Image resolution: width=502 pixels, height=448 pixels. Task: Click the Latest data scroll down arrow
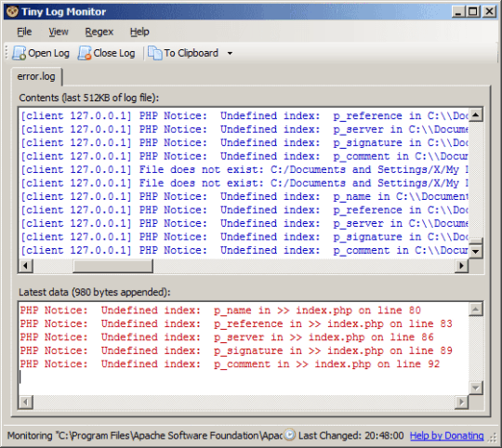click(x=476, y=388)
